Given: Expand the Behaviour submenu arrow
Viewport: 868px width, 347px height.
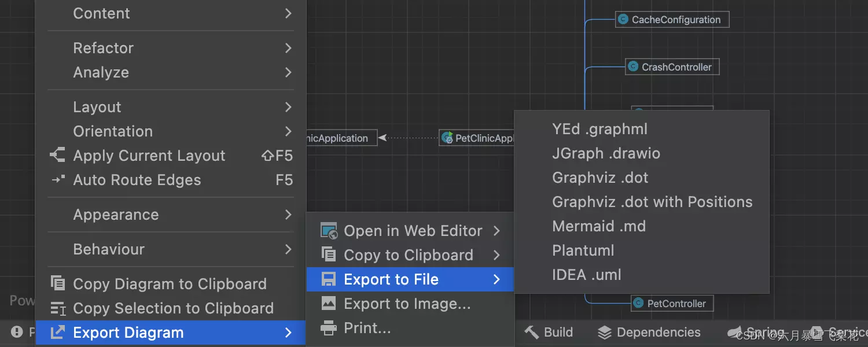Looking at the screenshot, I should click(288, 249).
